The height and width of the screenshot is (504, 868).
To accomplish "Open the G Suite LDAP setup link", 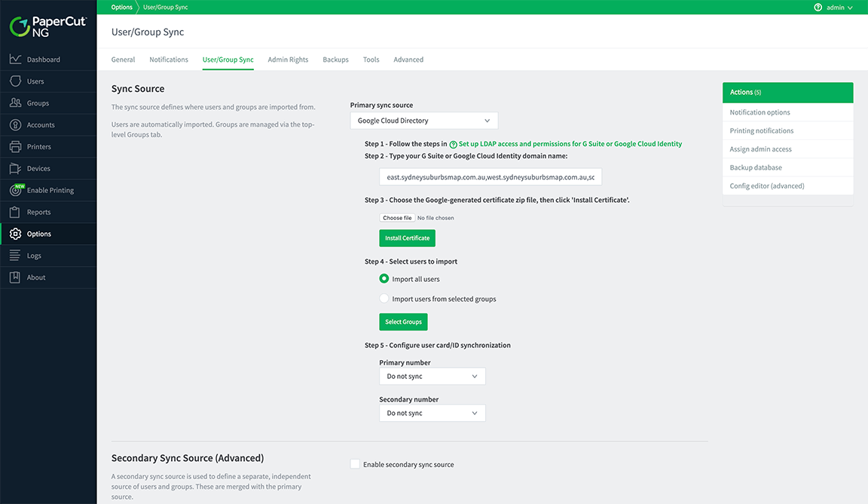I will click(570, 144).
